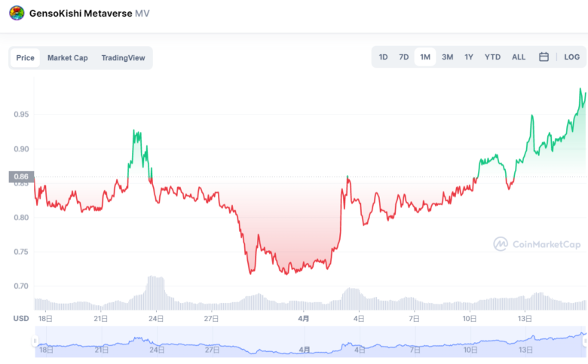Click the 13日 main x-axis label
This screenshot has height=364, width=588.
[525, 319]
